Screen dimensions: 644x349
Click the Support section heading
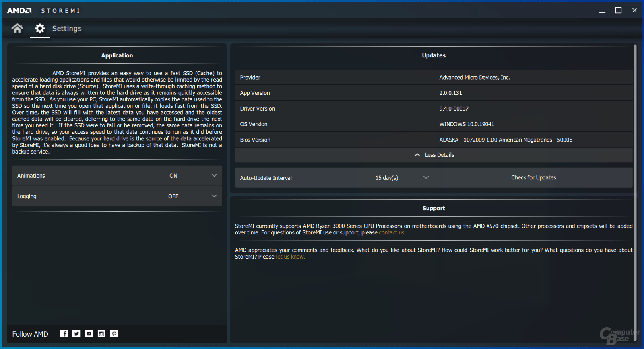(x=433, y=208)
